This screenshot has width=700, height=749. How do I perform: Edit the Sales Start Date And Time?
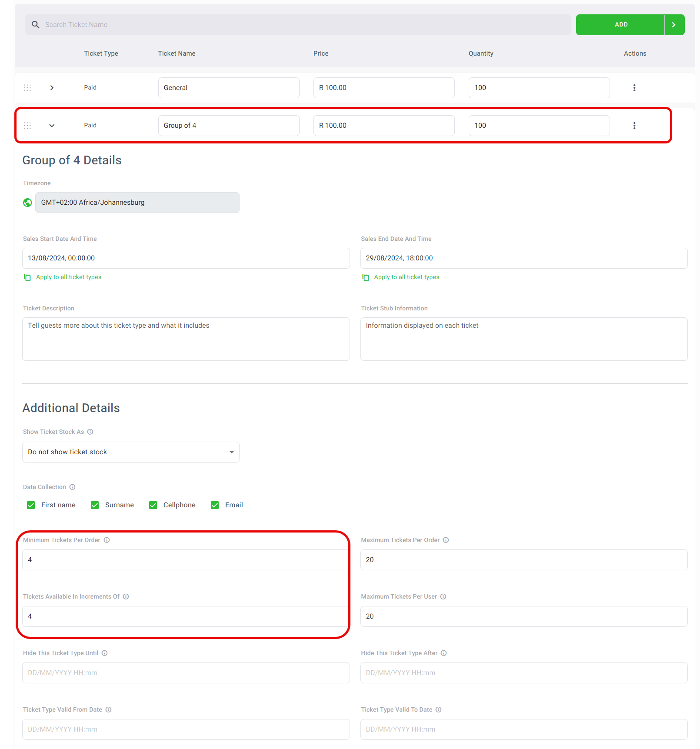(x=186, y=258)
